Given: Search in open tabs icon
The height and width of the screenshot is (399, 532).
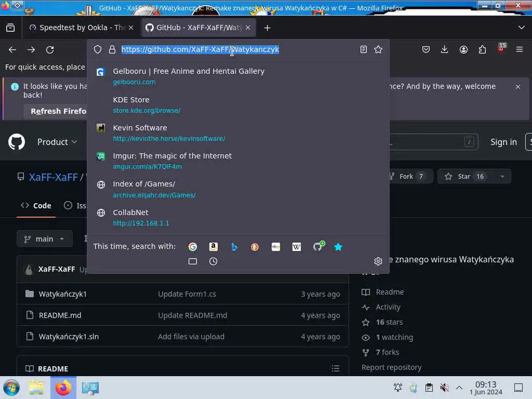Looking at the screenshot, I should 193,261.
